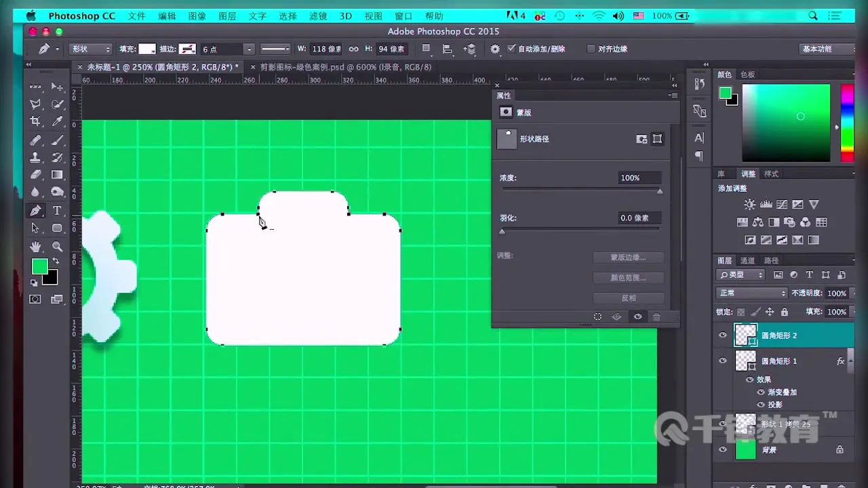
Task: Enable 对齐边缘 checkbox
Action: pyautogui.click(x=591, y=49)
